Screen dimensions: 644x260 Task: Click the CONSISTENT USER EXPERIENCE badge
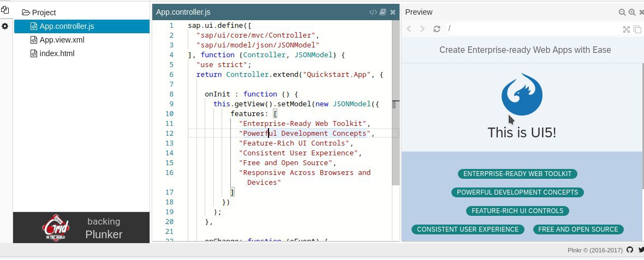pyautogui.click(x=468, y=229)
